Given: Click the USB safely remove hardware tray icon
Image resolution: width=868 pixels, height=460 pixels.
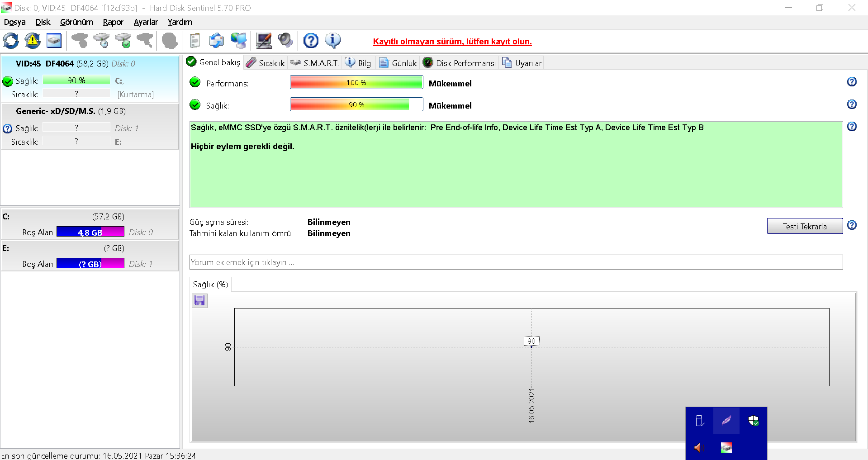Looking at the screenshot, I should pos(699,421).
